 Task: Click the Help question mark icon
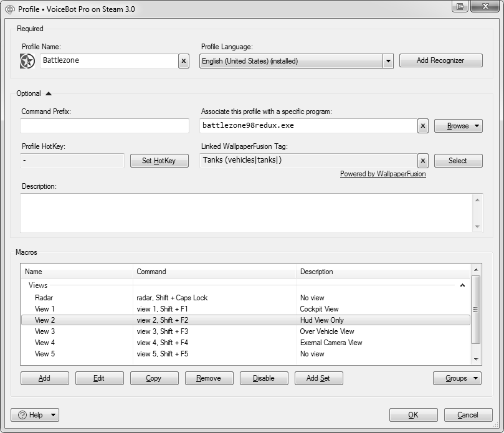pyautogui.click(x=22, y=415)
